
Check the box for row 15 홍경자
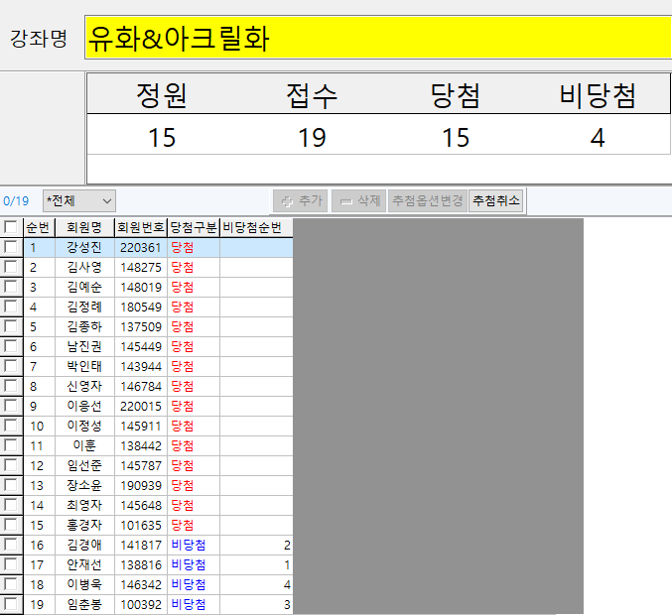click(x=10, y=525)
